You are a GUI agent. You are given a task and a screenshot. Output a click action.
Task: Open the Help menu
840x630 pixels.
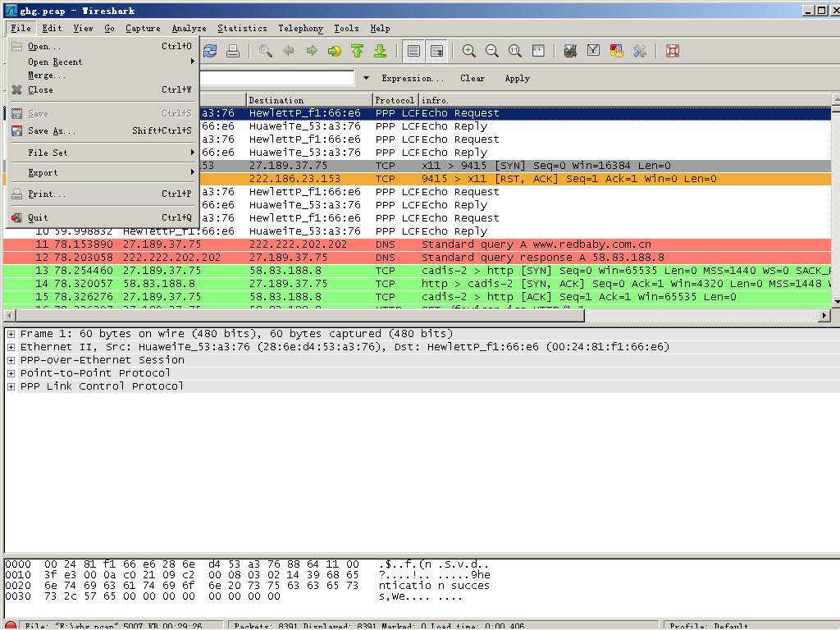[380, 29]
